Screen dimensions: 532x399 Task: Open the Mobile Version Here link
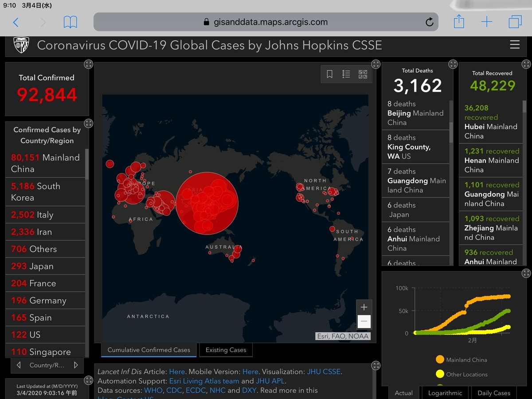point(250,372)
